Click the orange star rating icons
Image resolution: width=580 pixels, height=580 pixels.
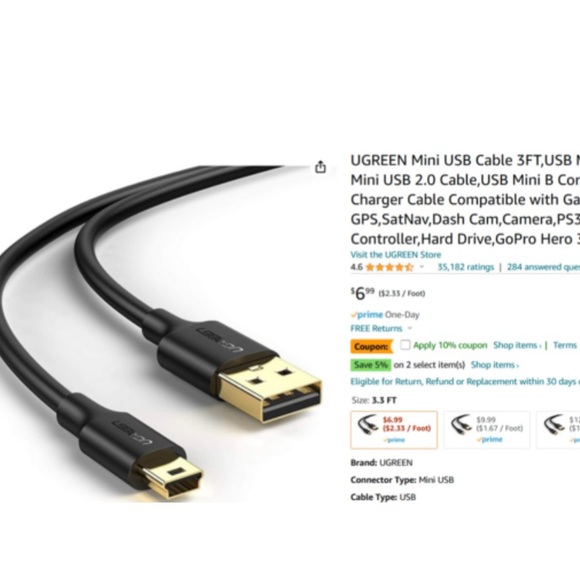pos(389,267)
